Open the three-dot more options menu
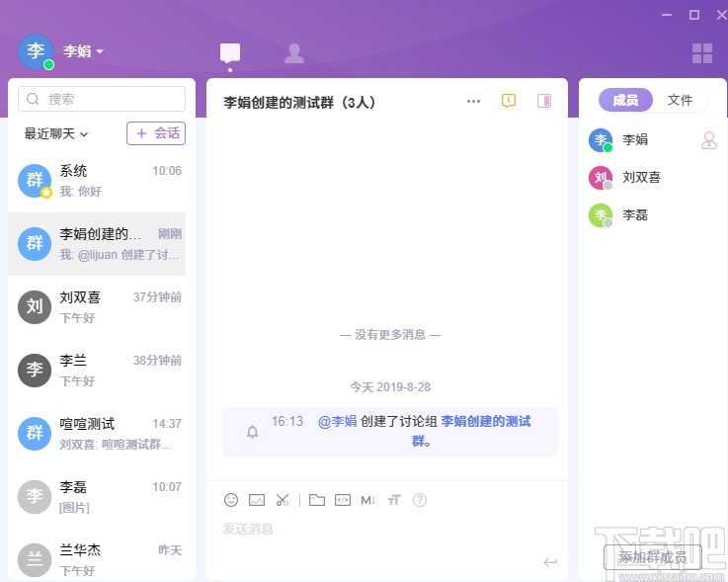The width and height of the screenshot is (728, 582). point(473,101)
